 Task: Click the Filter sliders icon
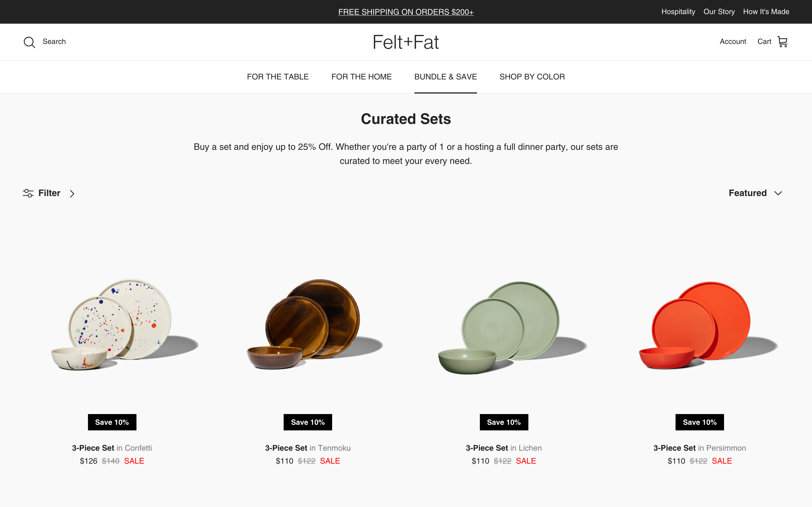click(28, 193)
